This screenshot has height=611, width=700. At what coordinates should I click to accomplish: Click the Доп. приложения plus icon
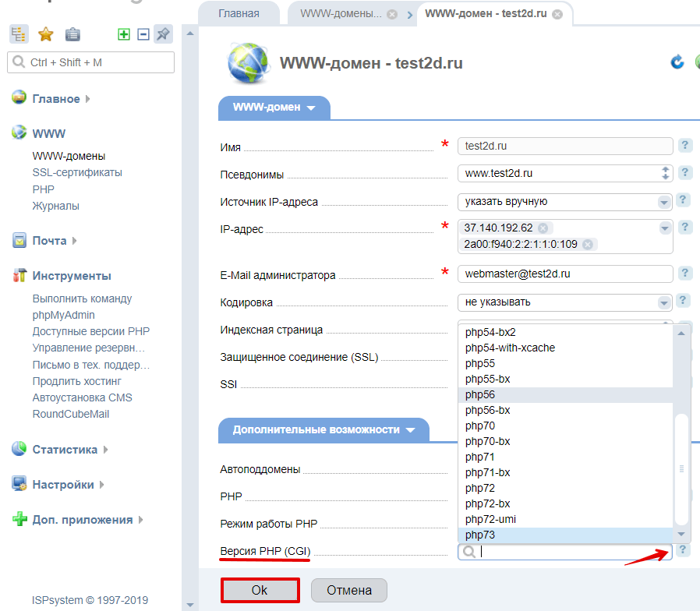[x=19, y=519]
